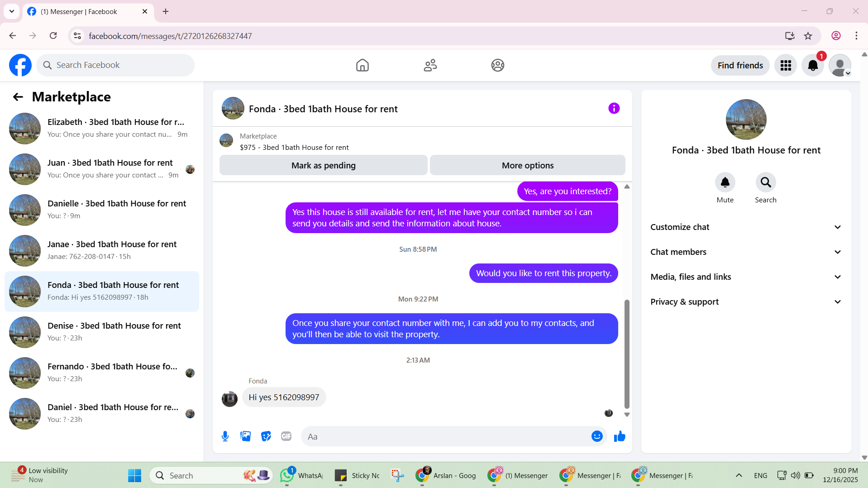Mute this conversation
This screenshot has width=868, height=488.
tap(725, 182)
